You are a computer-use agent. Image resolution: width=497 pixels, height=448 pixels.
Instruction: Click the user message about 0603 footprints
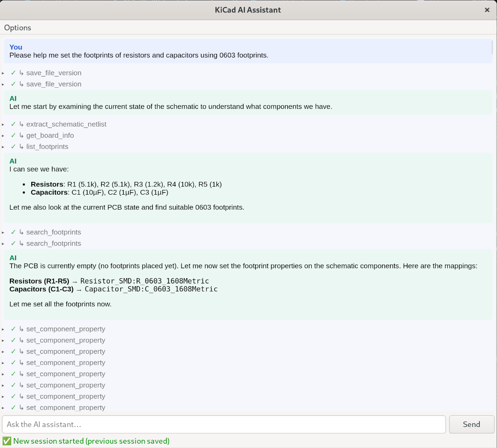coord(139,55)
